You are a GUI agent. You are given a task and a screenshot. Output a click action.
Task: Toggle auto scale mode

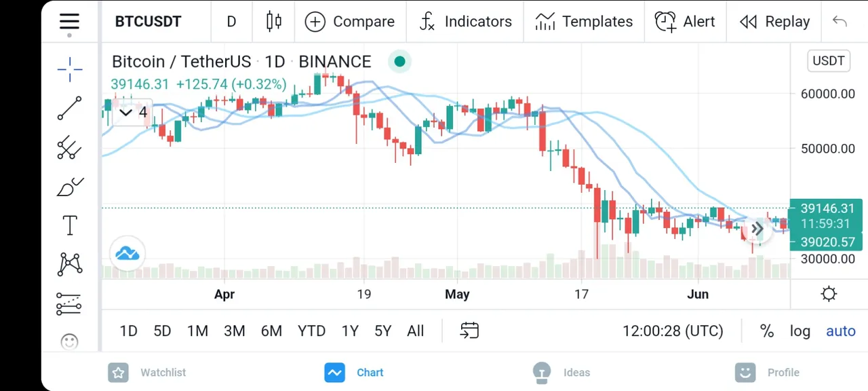pyautogui.click(x=841, y=331)
